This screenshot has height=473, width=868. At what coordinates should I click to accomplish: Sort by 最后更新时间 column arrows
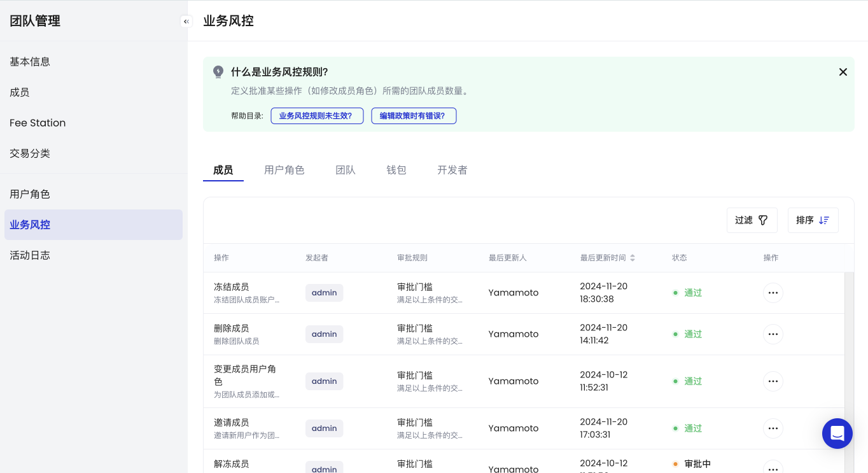pyautogui.click(x=633, y=258)
